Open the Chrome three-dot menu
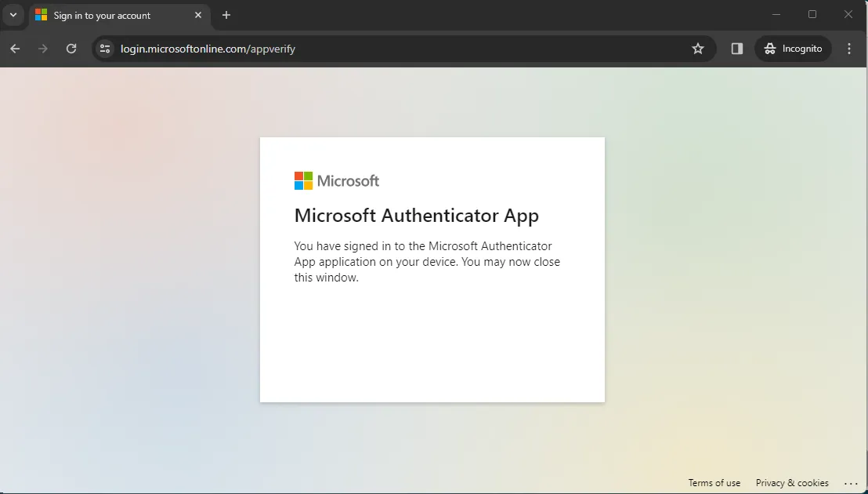Image resolution: width=868 pixels, height=494 pixels. (849, 49)
